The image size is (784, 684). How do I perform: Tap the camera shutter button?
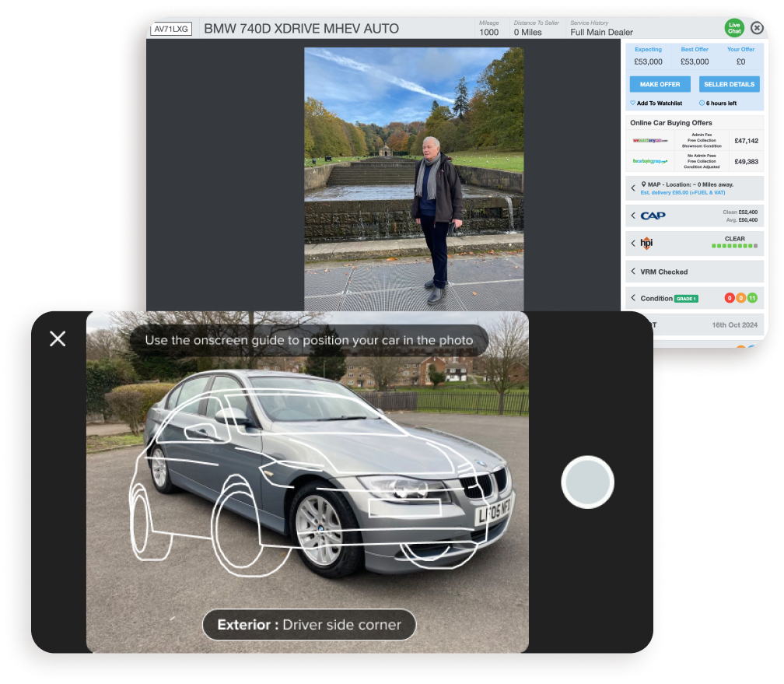[x=587, y=482]
